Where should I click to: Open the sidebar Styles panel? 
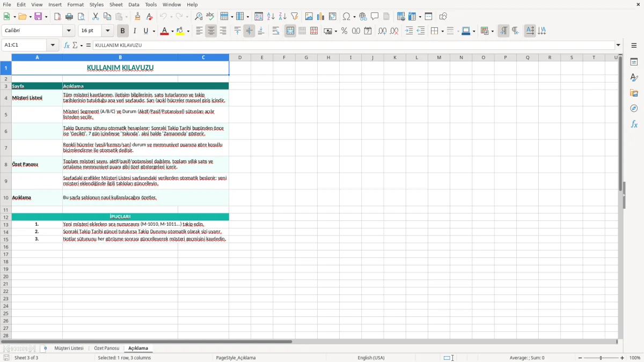(x=634, y=77)
